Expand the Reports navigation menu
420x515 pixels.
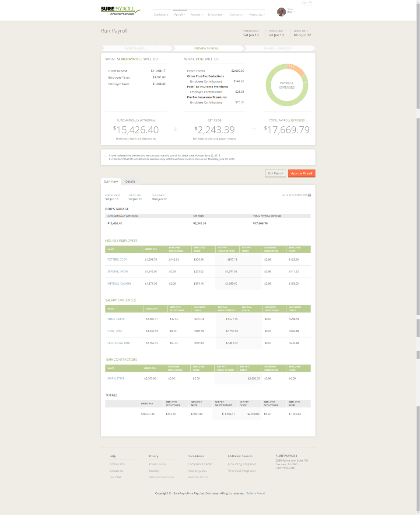(196, 14)
